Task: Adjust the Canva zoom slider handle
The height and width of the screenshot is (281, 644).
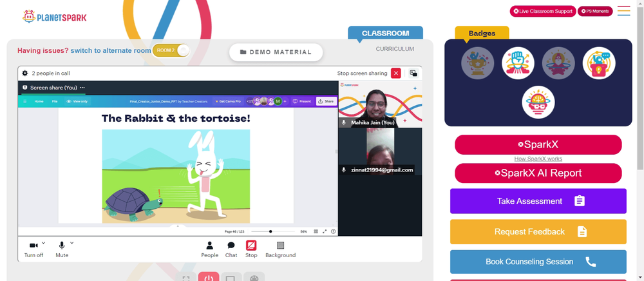Action: 270,231
